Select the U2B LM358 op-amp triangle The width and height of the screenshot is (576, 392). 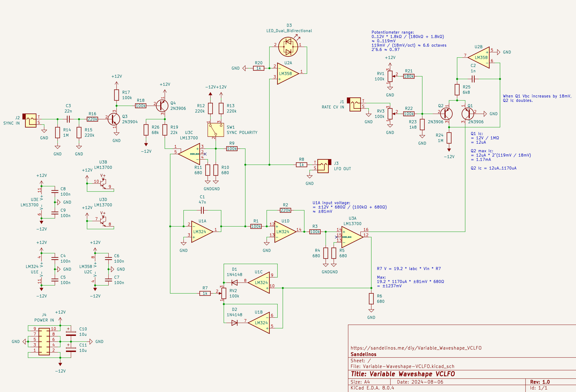[479, 58]
